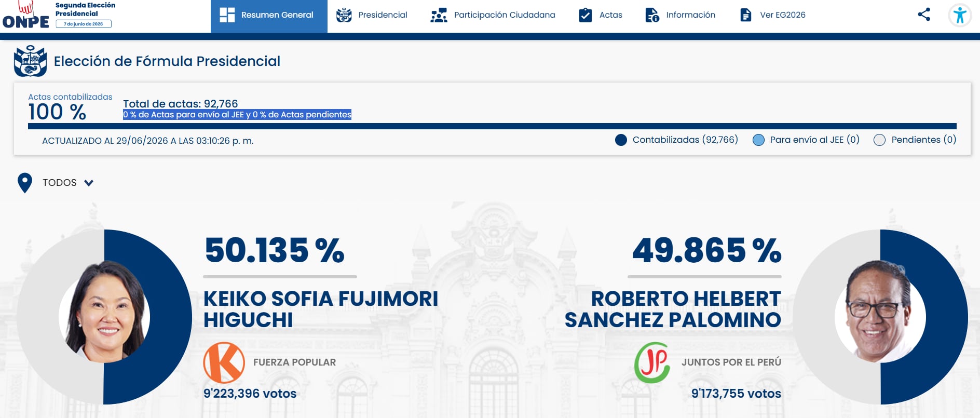Click the 'JUNTOS POR EL PERÚ' party label
Image resolution: width=980 pixels, height=418 pixels.
731,362
